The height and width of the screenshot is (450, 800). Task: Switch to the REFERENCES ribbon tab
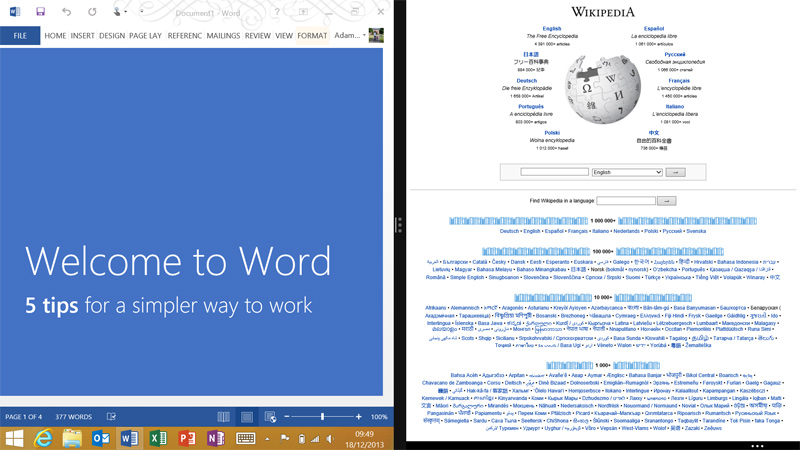[x=185, y=36]
